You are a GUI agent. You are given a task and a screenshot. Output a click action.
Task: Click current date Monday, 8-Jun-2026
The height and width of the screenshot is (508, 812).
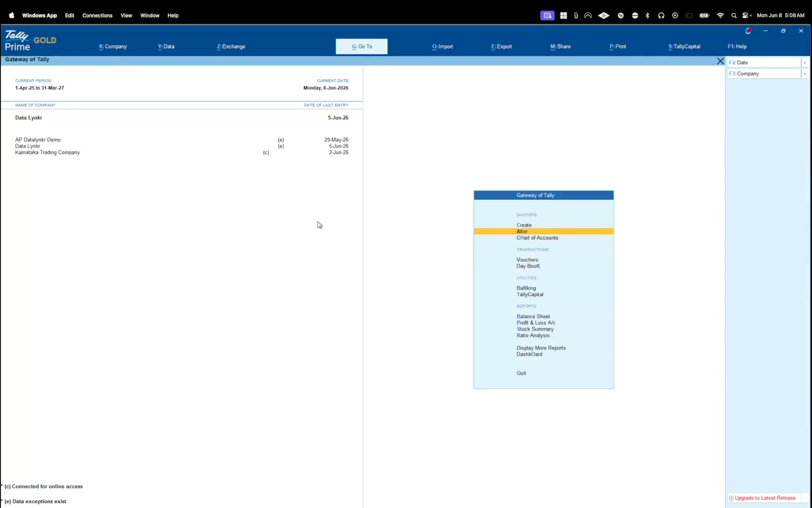(326, 88)
